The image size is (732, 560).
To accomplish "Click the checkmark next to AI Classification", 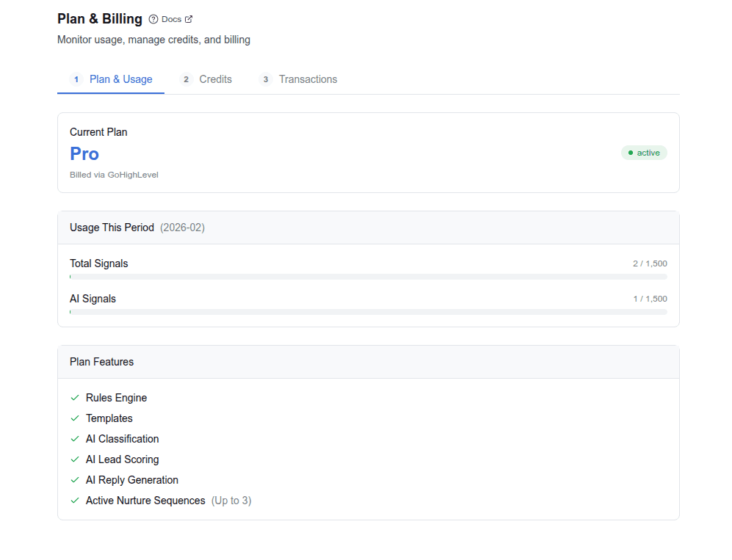I will (x=74, y=438).
